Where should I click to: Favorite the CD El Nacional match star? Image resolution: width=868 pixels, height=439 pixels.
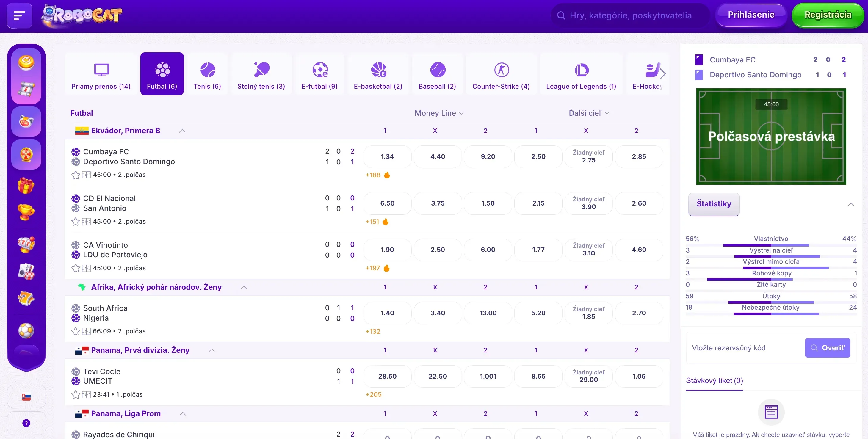pos(76,221)
